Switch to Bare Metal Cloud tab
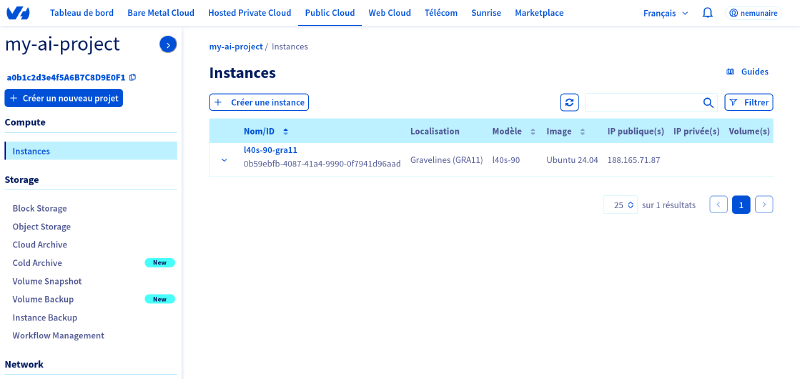800x379 pixels. point(161,13)
